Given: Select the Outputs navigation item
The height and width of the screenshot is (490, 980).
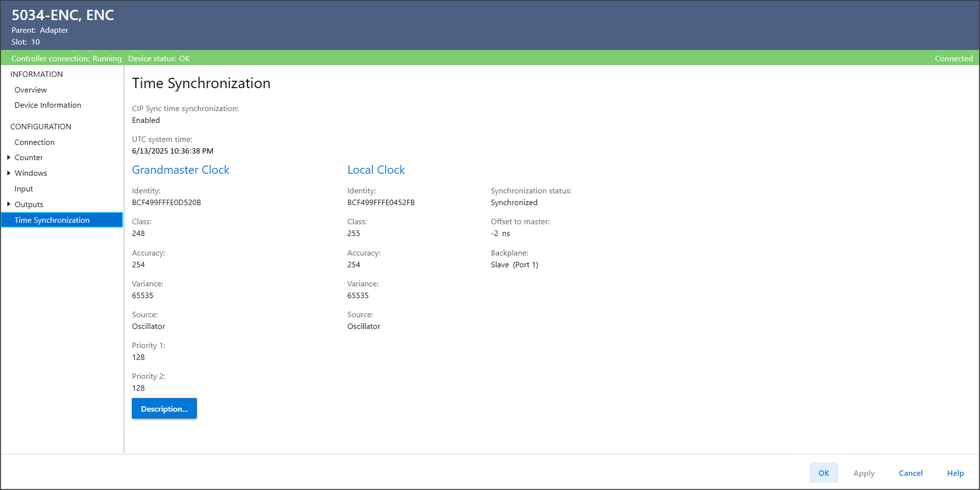Looking at the screenshot, I should (x=29, y=204).
